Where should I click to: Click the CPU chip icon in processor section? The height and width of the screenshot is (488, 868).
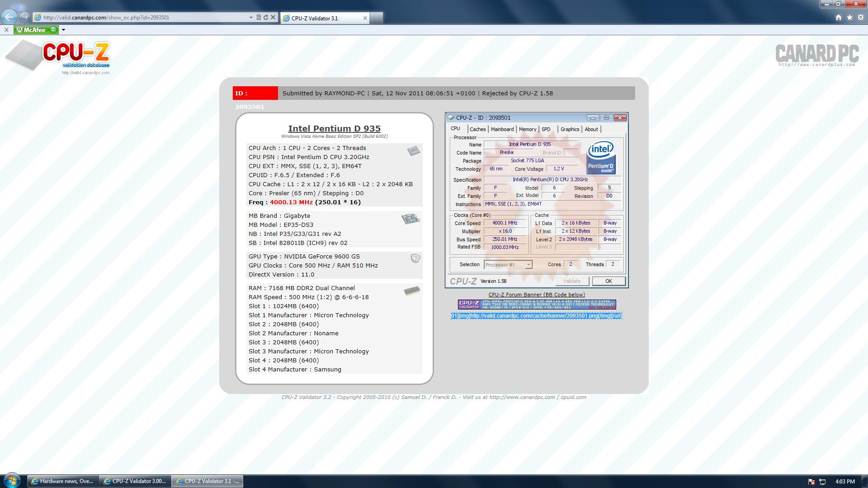(x=413, y=150)
